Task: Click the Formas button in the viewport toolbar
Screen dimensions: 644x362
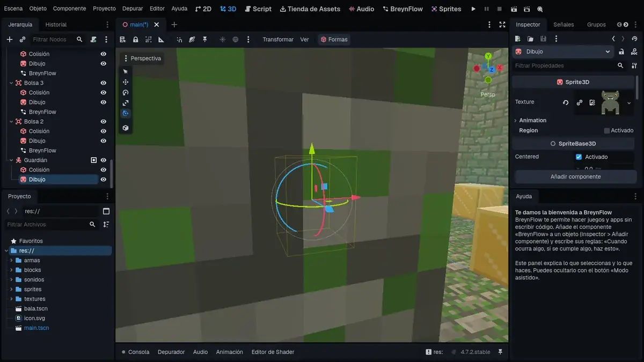Action: 334,39
